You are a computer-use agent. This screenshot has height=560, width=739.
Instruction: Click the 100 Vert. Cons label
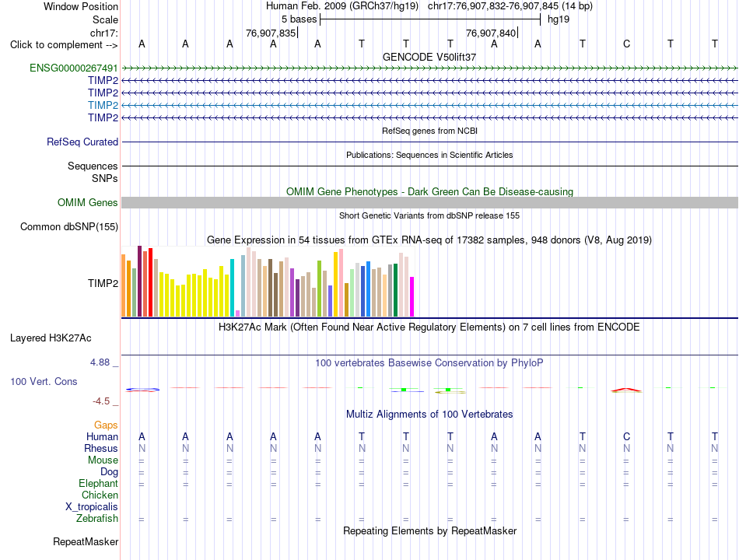pyautogui.click(x=44, y=381)
